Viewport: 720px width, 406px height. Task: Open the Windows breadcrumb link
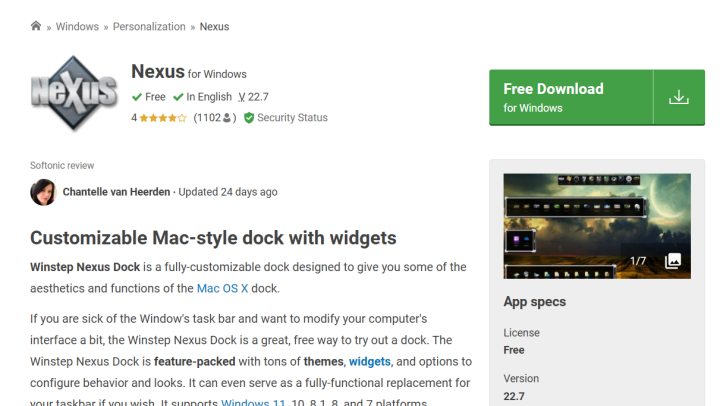(77, 27)
